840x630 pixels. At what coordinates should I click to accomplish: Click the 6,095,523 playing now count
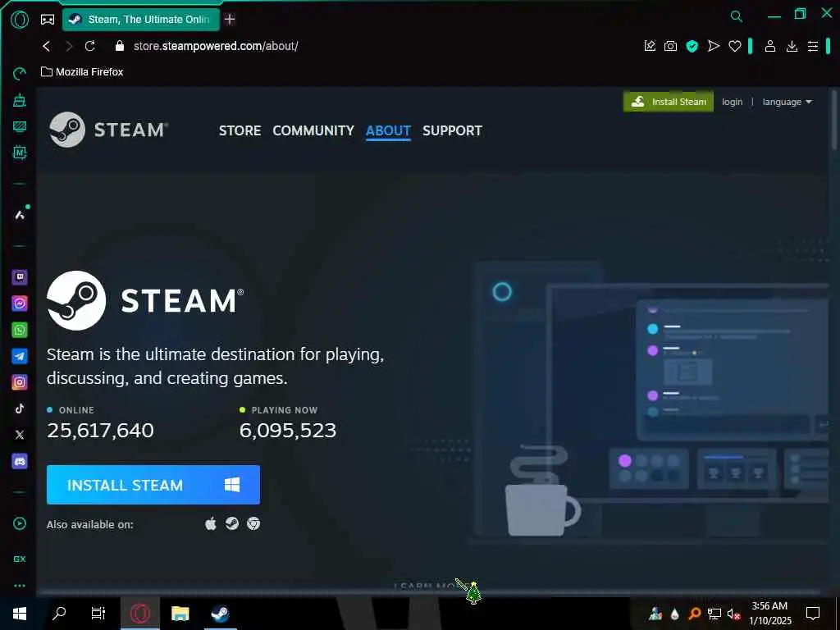(x=288, y=430)
